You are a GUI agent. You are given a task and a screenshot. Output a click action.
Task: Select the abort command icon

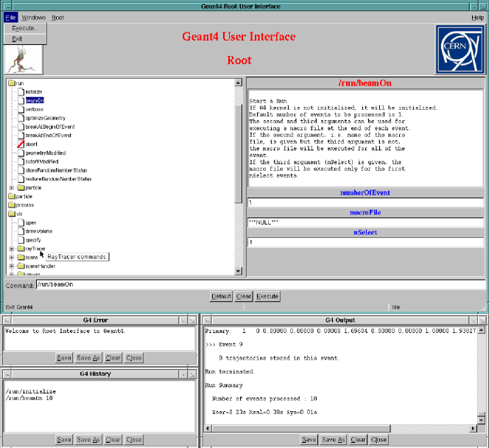point(21,144)
